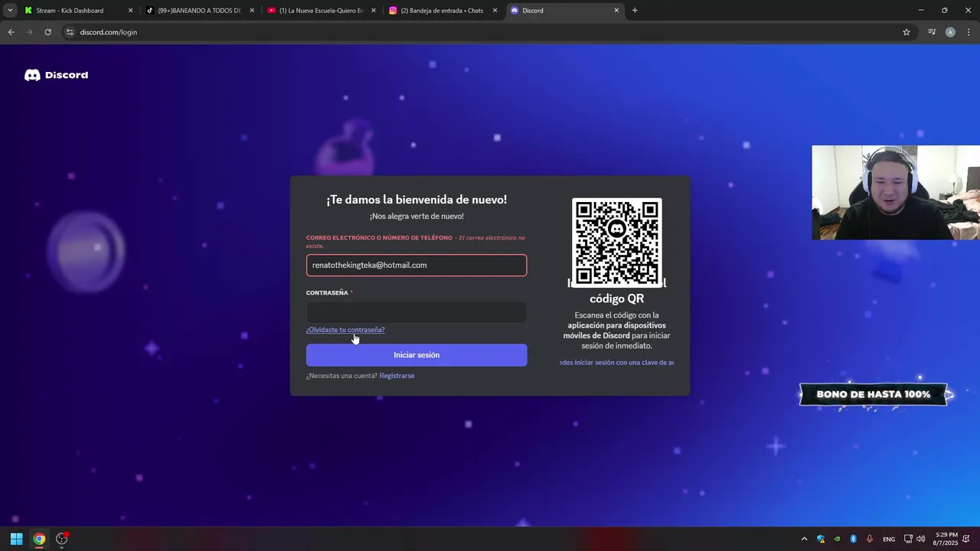
Task: Close the La Nueva Escuela YouTube tab
Action: pyautogui.click(x=374, y=11)
